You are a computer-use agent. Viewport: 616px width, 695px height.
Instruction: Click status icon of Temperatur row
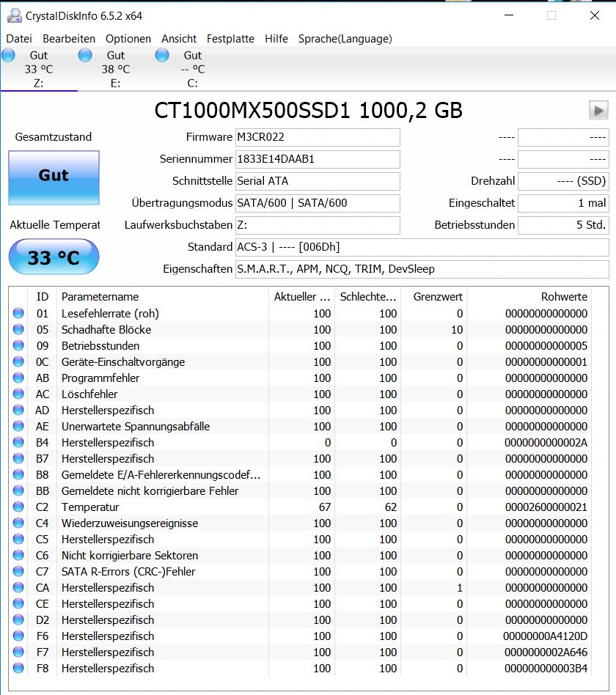click(18, 507)
